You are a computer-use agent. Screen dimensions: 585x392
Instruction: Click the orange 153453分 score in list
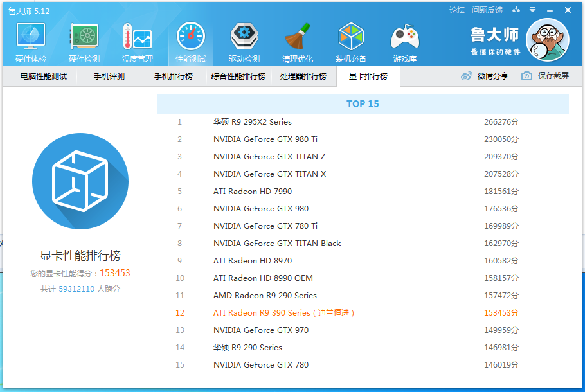(x=501, y=312)
